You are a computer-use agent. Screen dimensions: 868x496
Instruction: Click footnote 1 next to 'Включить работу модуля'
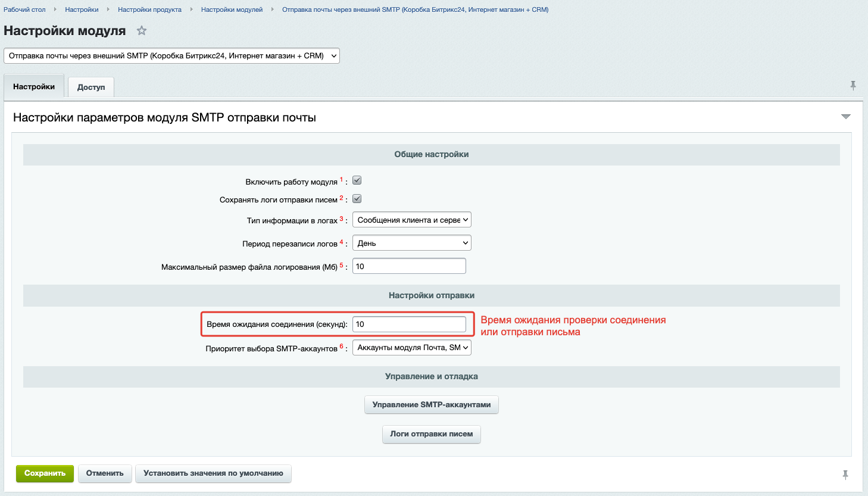(x=342, y=179)
